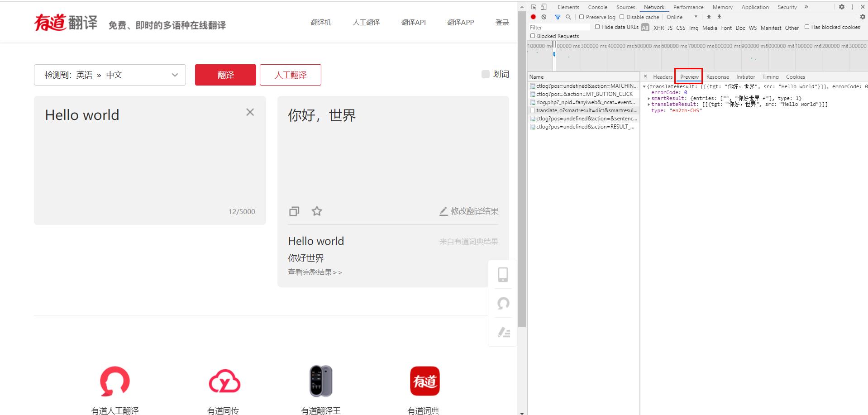Click the page vertical scrollbar thumb
This screenshot has height=415, width=868.
click(522, 169)
